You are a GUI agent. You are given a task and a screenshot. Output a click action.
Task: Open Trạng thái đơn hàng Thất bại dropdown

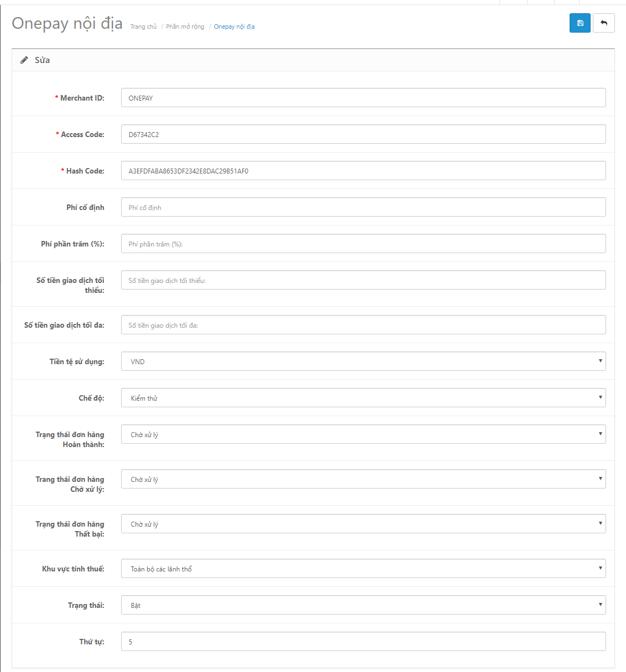[363, 524]
